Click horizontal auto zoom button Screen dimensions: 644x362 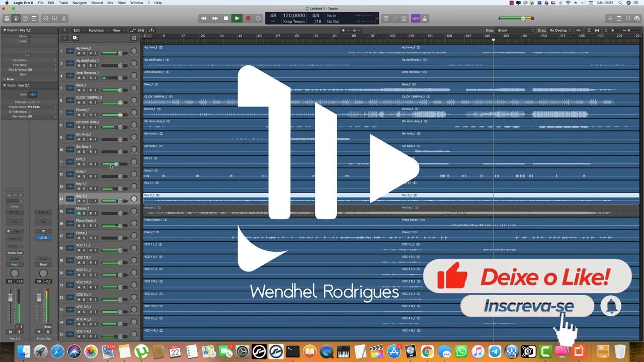point(597,30)
